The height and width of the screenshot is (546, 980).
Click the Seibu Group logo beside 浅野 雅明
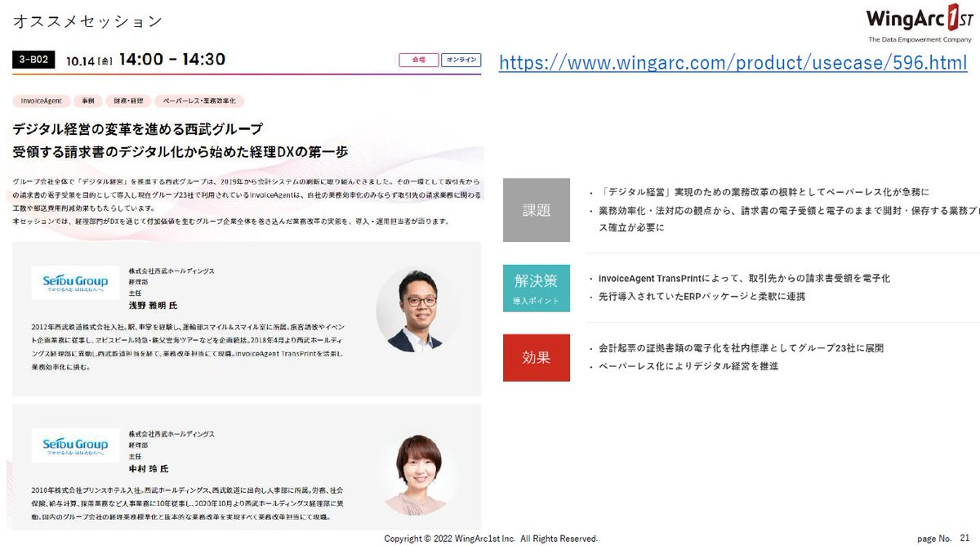click(x=75, y=284)
